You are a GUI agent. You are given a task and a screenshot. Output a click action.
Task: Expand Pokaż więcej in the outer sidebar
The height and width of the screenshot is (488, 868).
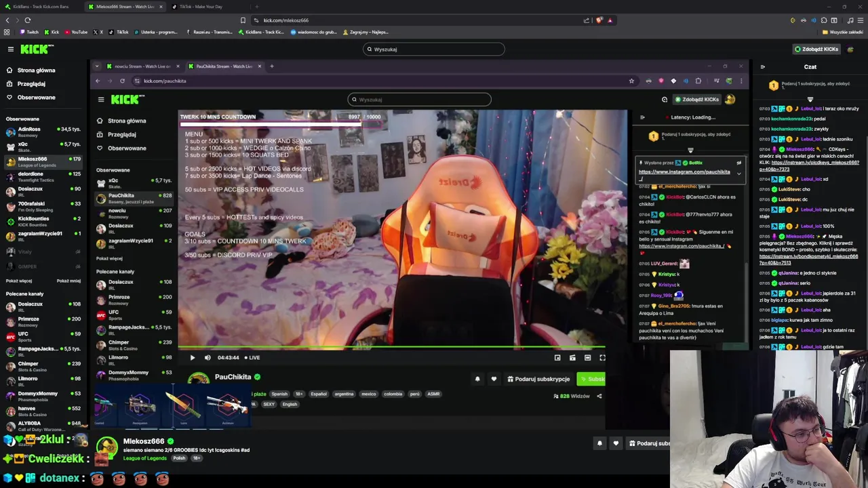click(x=19, y=281)
